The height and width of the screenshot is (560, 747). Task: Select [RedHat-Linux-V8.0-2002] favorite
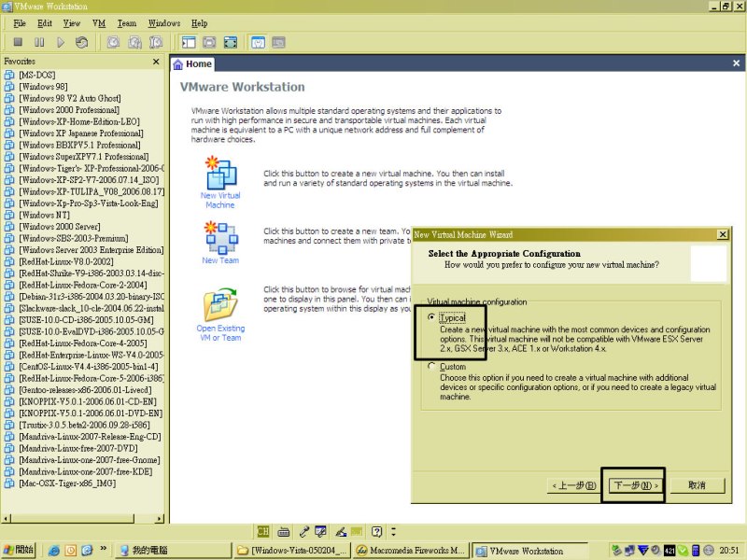66,261
